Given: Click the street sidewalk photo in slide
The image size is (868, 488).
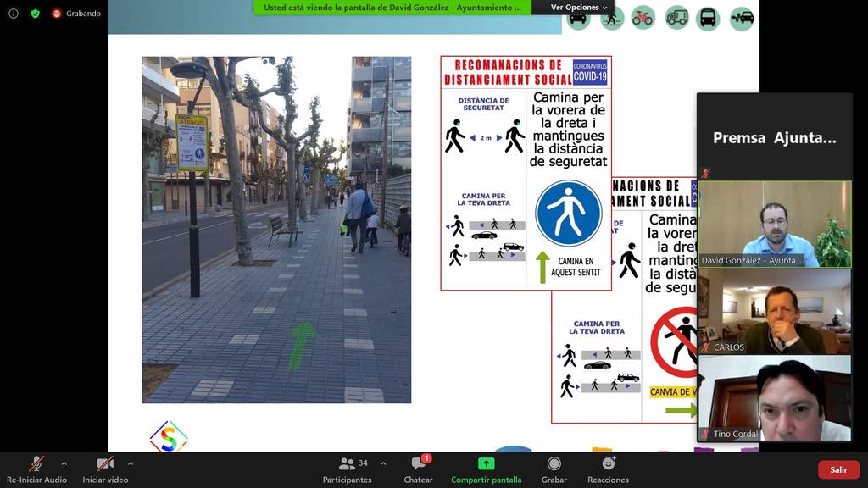Looking at the screenshot, I should coord(277,230).
